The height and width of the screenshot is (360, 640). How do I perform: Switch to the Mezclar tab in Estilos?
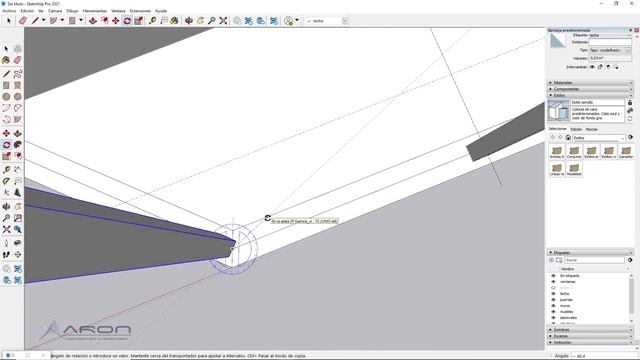coord(591,129)
